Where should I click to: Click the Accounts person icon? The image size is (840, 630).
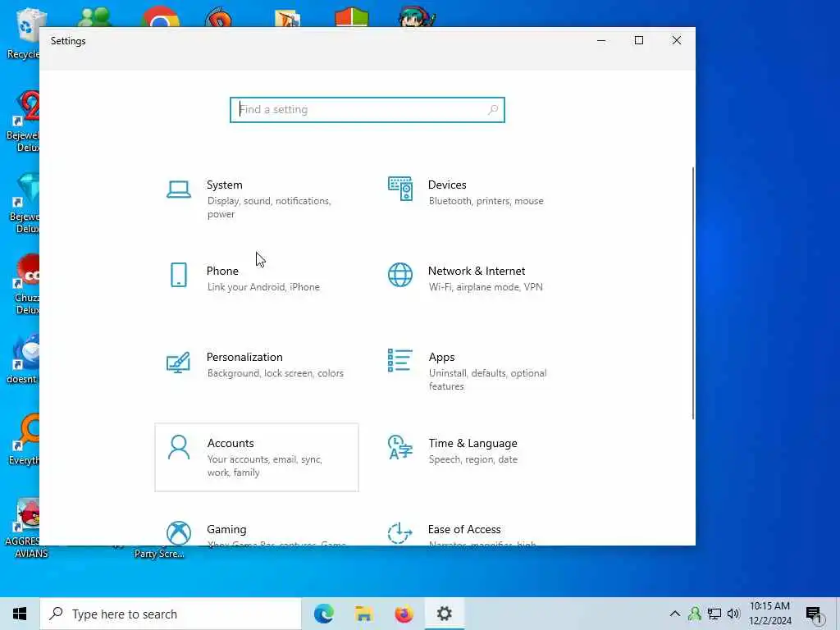[x=178, y=447]
